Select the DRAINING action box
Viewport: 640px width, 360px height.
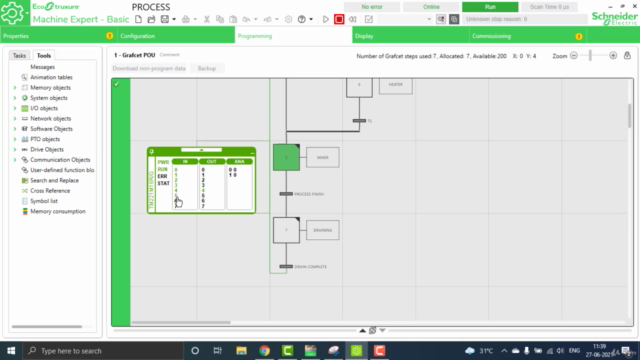[x=322, y=230]
